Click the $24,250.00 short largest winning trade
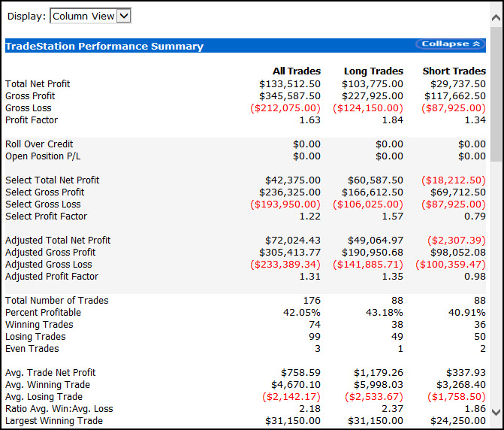504x430 pixels. [x=458, y=421]
